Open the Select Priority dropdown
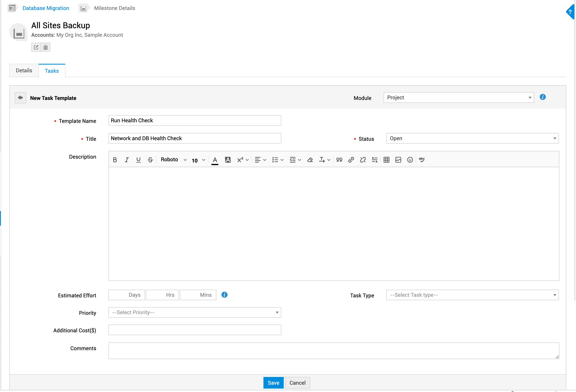Screen dimensions: 576x392 [x=195, y=312]
